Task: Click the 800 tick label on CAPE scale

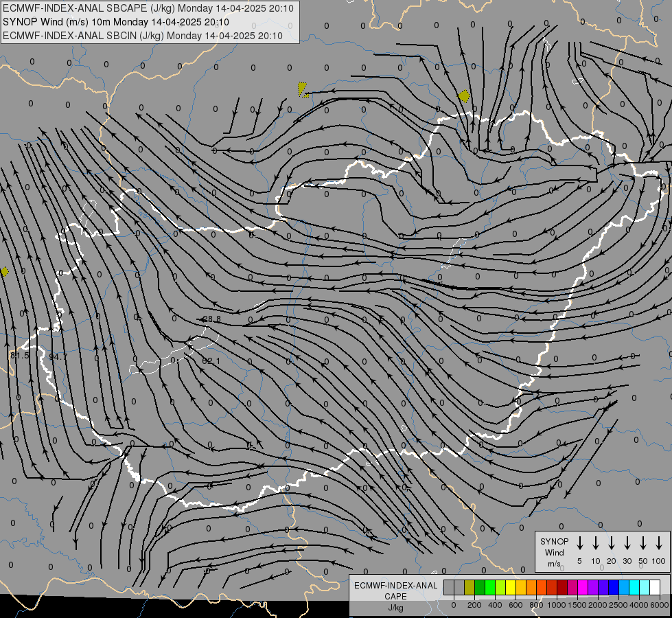Action: (x=536, y=605)
